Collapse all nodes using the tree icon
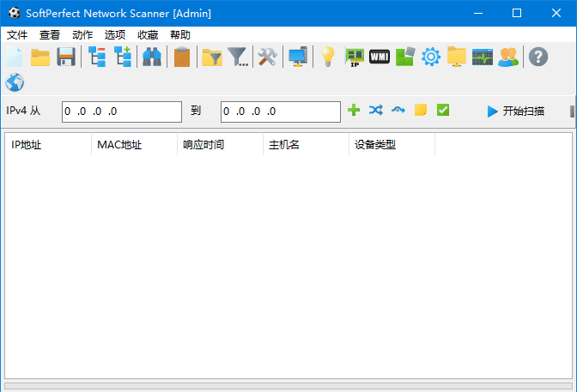This screenshot has width=577, height=392. pyautogui.click(x=97, y=57)
